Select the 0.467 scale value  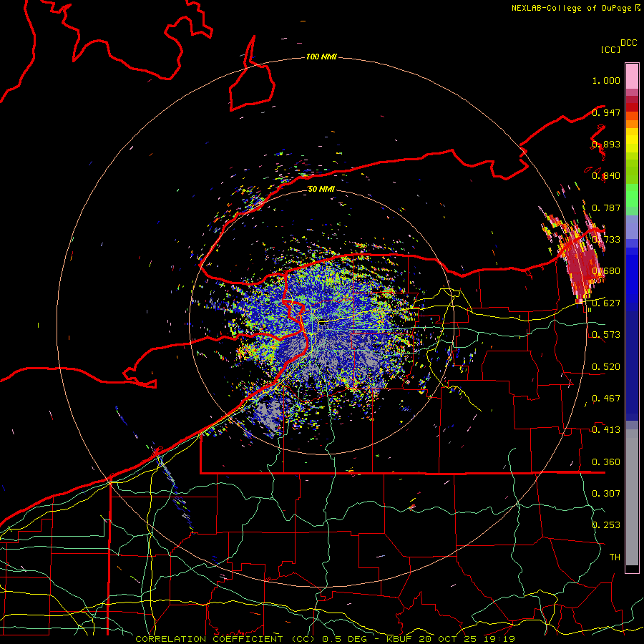[606, 399]
